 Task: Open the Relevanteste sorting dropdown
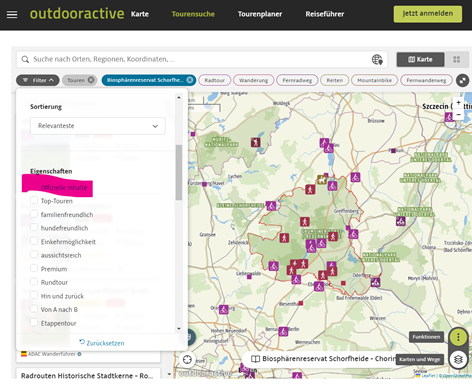pos(98,126)
